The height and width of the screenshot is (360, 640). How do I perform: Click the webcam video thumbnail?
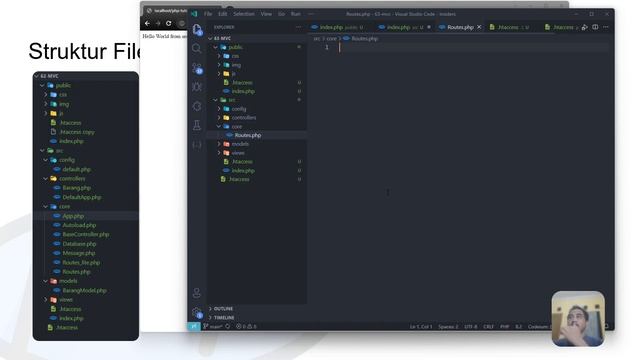click(x=578, y=319)
